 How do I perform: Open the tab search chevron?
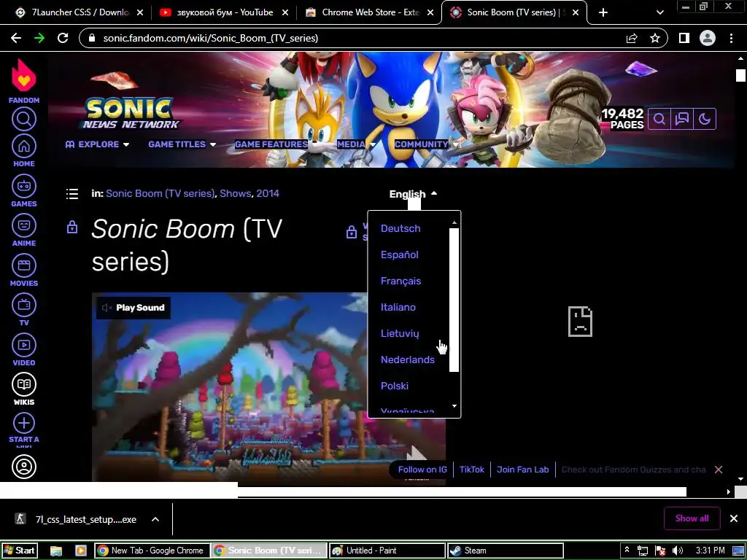pos(659,12)
